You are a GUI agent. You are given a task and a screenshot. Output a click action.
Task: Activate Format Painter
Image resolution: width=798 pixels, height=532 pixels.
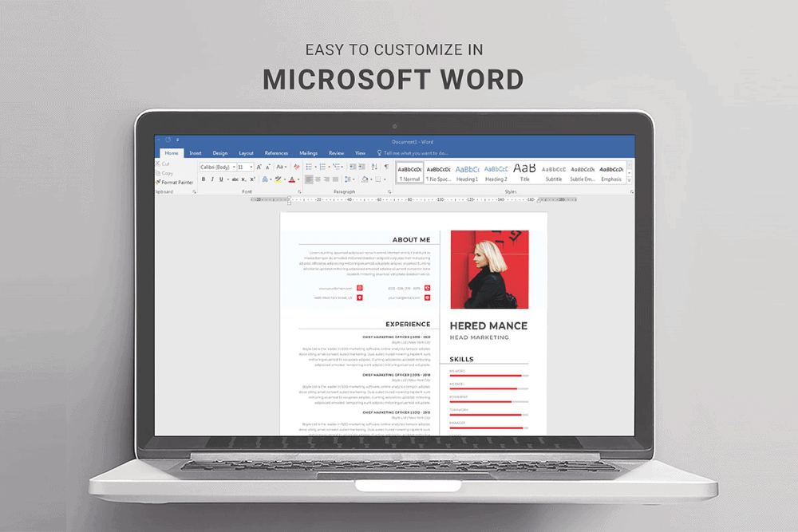click(x=174, y=182)
